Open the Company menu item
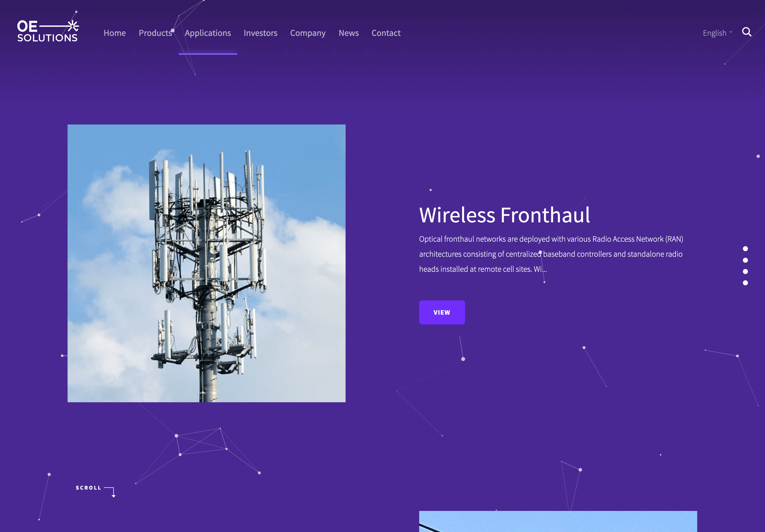The image size is (765, 532). click(x=308, y=33)
